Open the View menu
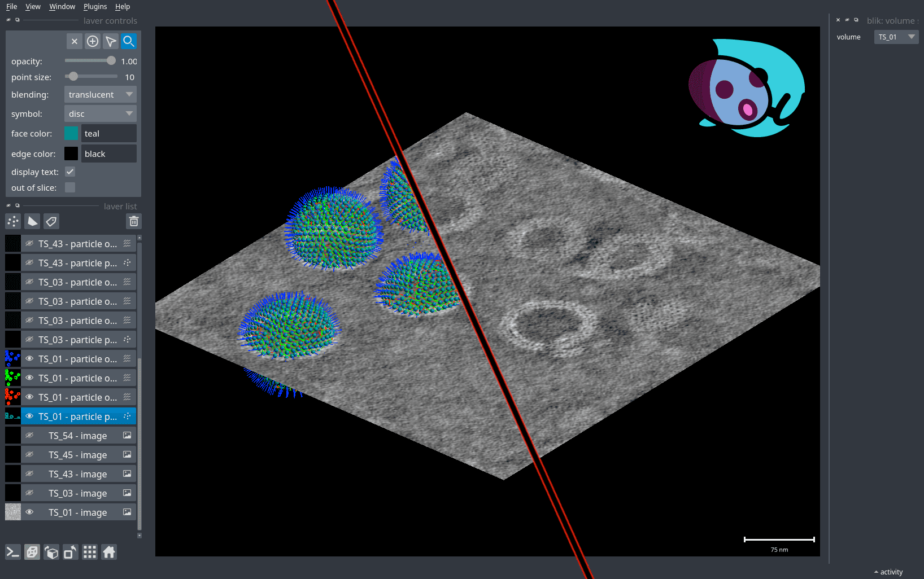This screenshot has height=579, width=924. (33, 7)
